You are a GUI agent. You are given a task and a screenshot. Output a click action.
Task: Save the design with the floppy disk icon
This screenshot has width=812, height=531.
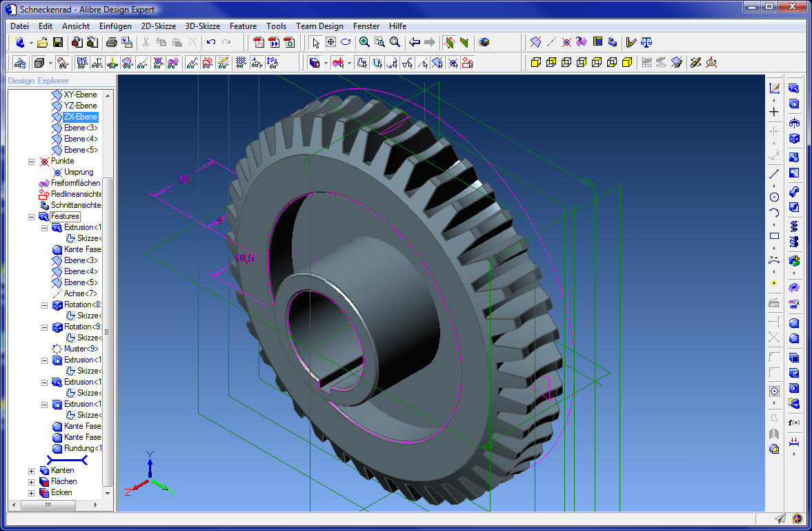[58, 43]
